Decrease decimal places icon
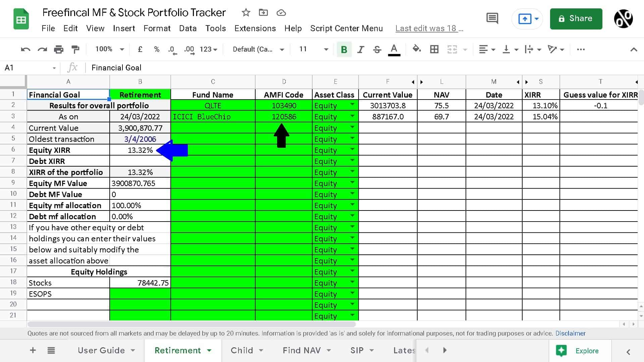 [x=172, y=50]
